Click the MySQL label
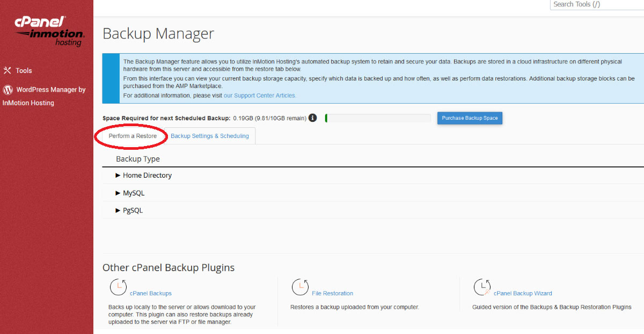 click(x=134, y=193)
